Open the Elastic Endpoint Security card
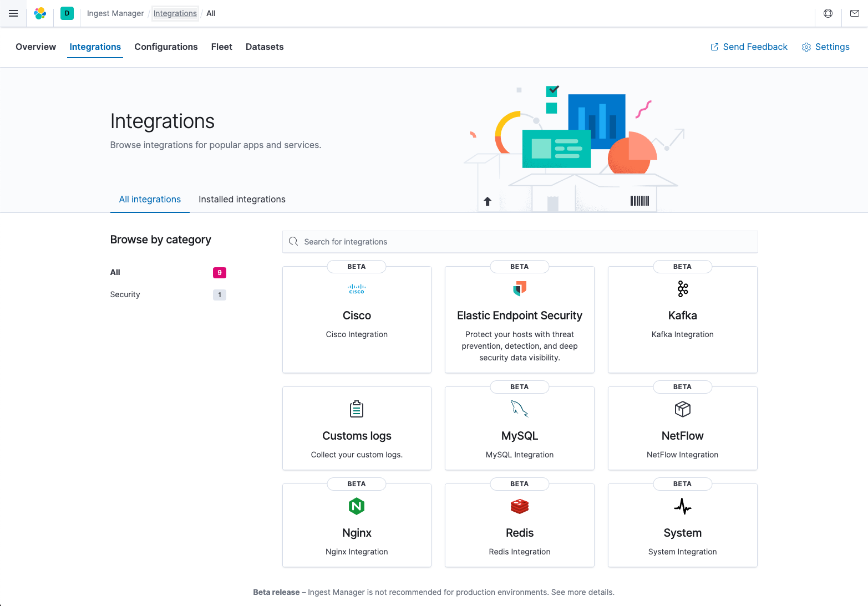This screenshot has width=868, height=606. (x=520, y=320)
